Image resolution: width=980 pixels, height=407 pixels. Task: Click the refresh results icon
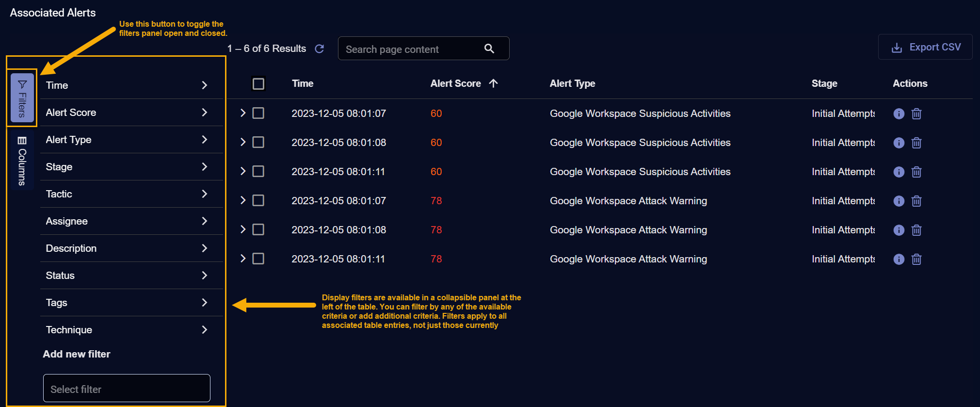[319, 49]
